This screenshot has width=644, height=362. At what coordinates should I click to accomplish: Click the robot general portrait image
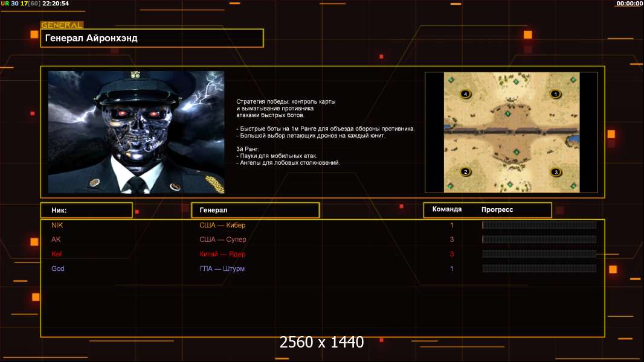tap(137, 132)
